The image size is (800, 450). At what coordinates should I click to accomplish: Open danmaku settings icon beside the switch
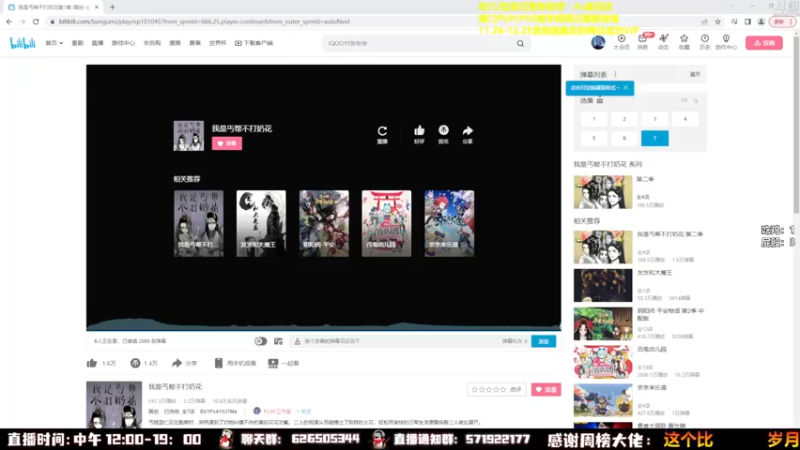click(278, 341)
